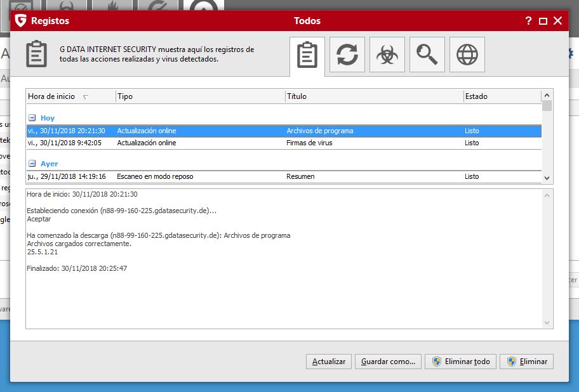Click 'Escaneo en modo reposo' type cell

point(155,176)
